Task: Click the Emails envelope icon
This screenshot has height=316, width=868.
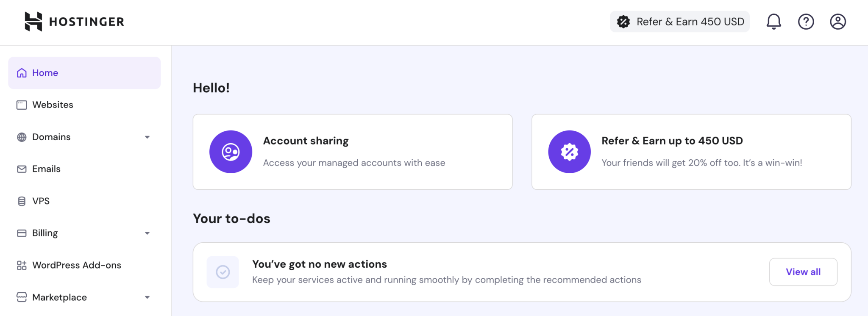Action: click(22, 169)
